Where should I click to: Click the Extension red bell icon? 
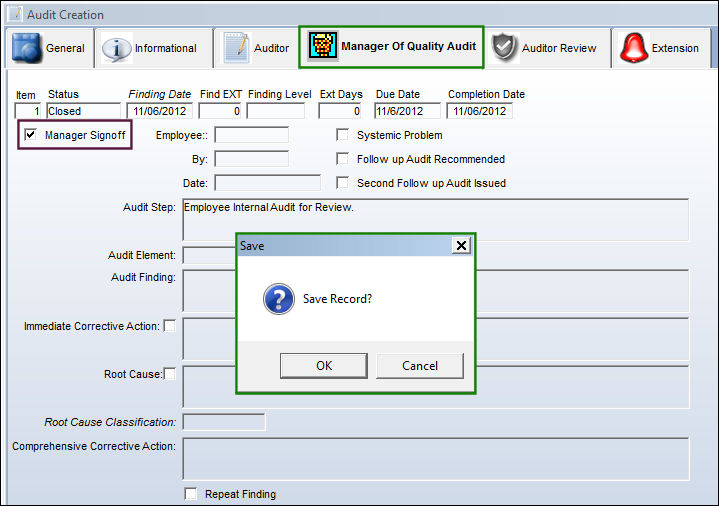(633, 48)
